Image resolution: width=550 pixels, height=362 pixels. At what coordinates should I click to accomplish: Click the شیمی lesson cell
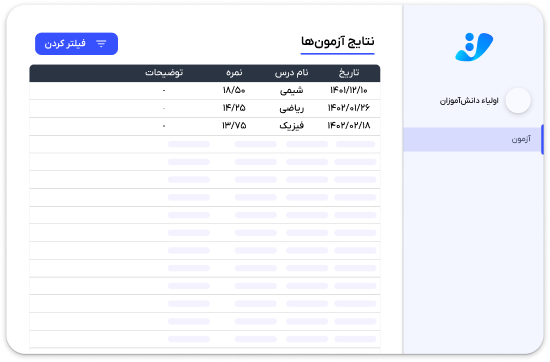click(x=291, y=90)
